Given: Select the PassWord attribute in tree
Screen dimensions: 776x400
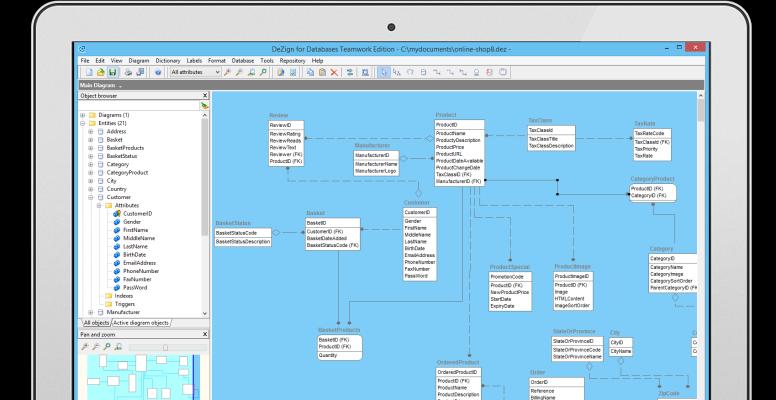Looking at the screenshot, I should [135, 288].
